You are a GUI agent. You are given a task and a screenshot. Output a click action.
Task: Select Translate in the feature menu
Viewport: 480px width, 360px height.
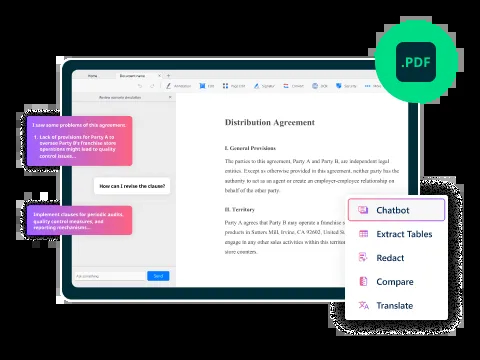pos(386,305)
